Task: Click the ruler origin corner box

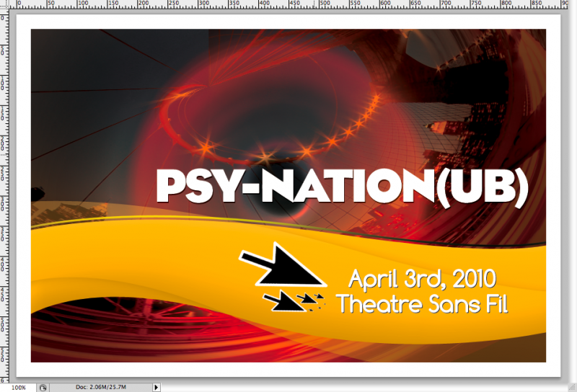Action: (4, 4)
